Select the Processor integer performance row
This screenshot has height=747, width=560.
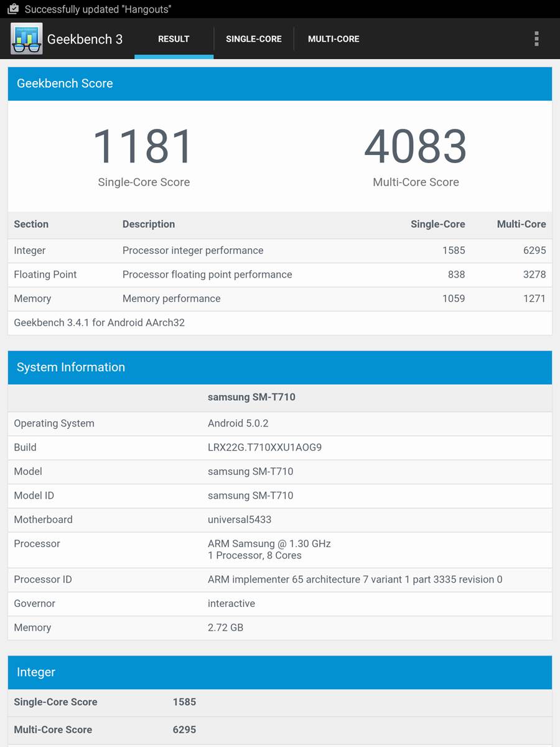click(279, 250)
